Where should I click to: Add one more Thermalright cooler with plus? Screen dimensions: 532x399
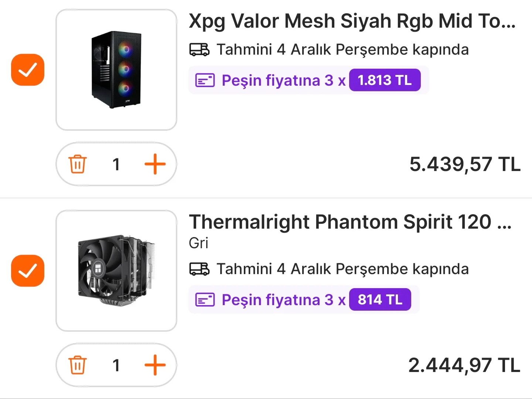point(155,365)
